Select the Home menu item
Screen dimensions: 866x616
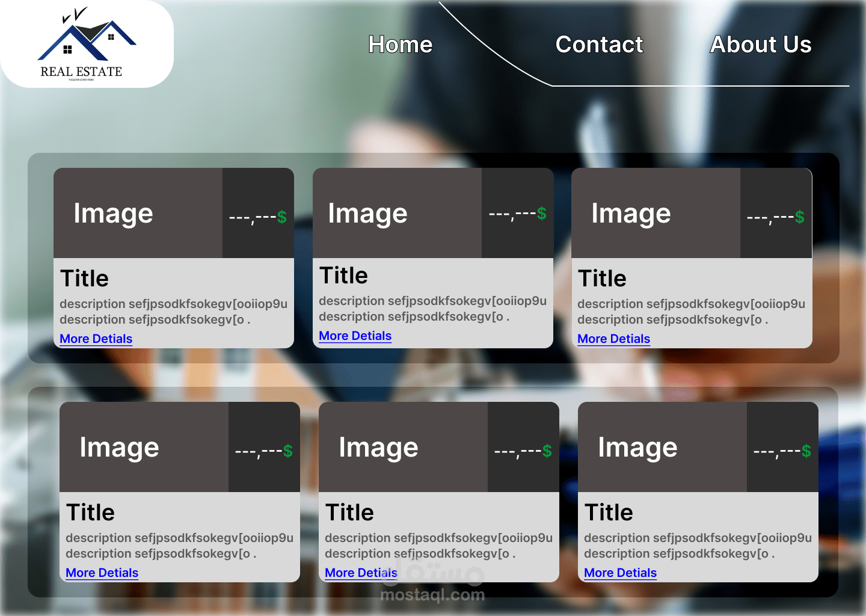[400, 45]
